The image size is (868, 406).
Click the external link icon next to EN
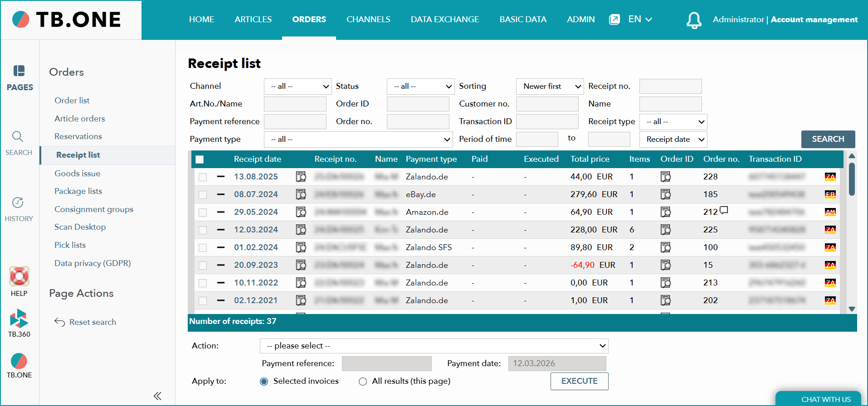tap(614, 19)
